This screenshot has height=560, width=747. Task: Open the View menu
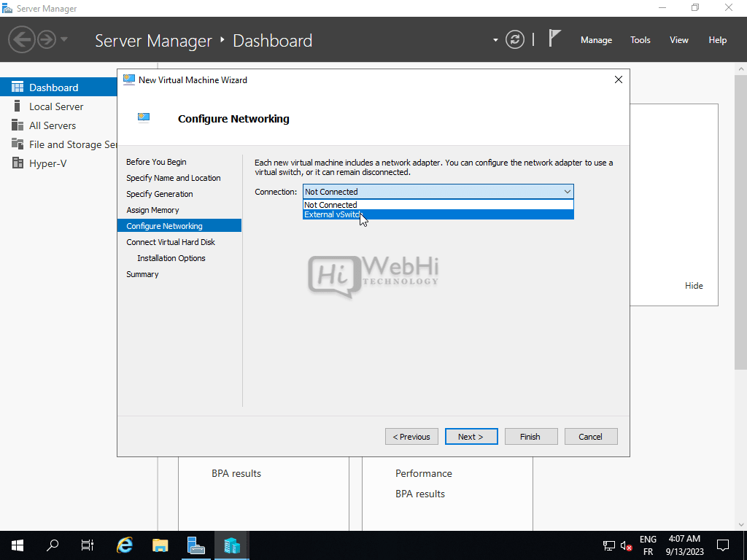coord(679,40)
